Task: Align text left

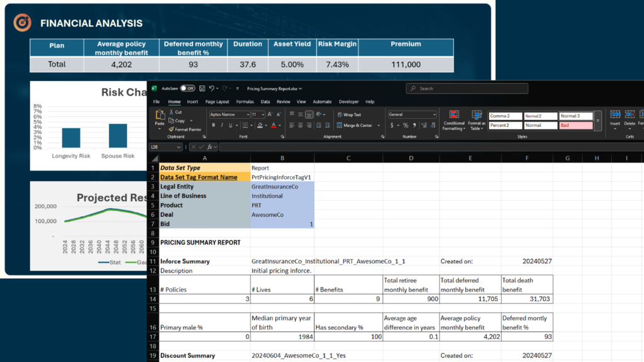Action: click(292, 125)
